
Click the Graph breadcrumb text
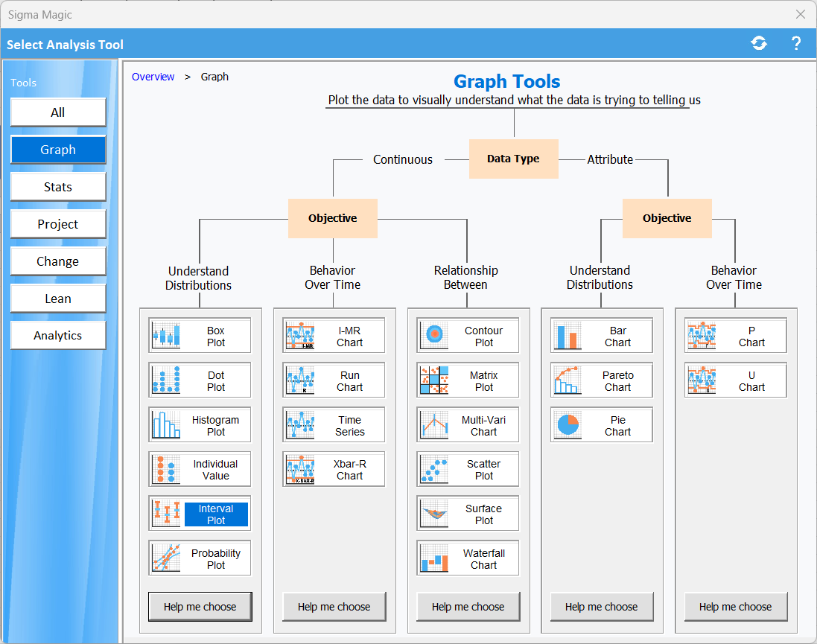point(214,77)
